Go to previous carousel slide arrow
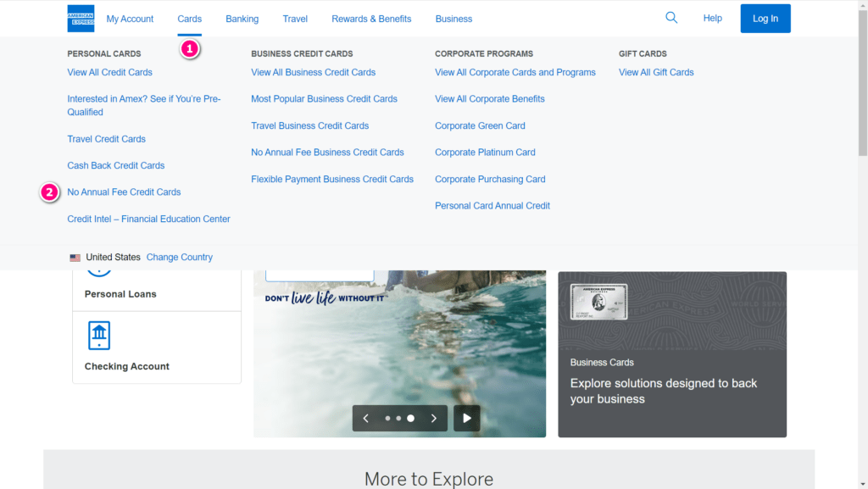The image size is (868, 489). click(x=366, y=418)
